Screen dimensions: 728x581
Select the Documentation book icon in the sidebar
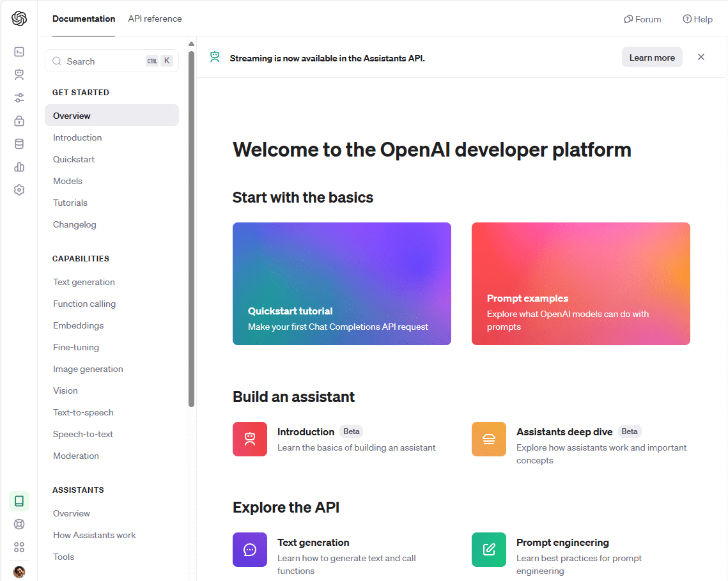click(19, 501)
